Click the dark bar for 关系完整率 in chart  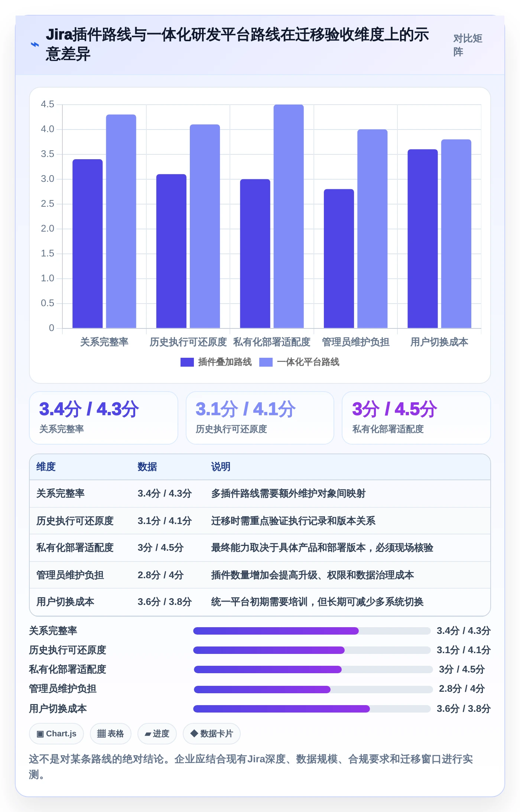[88, 243]
